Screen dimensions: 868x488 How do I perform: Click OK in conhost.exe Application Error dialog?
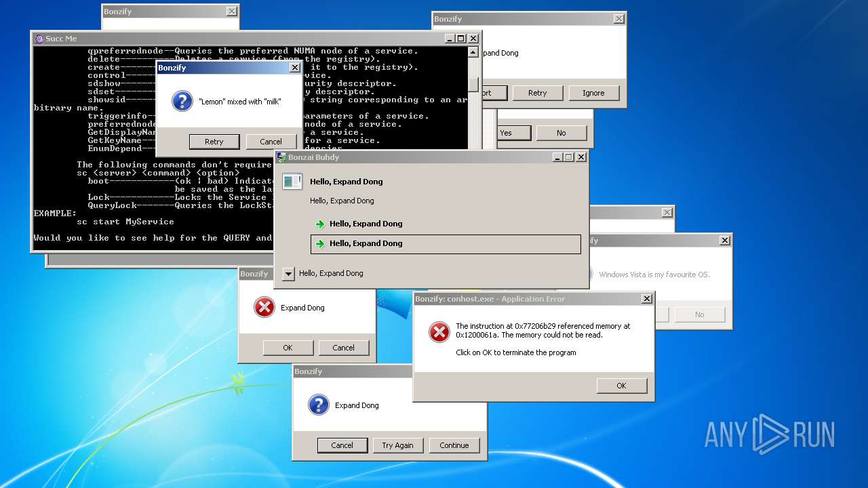[621, 386]
